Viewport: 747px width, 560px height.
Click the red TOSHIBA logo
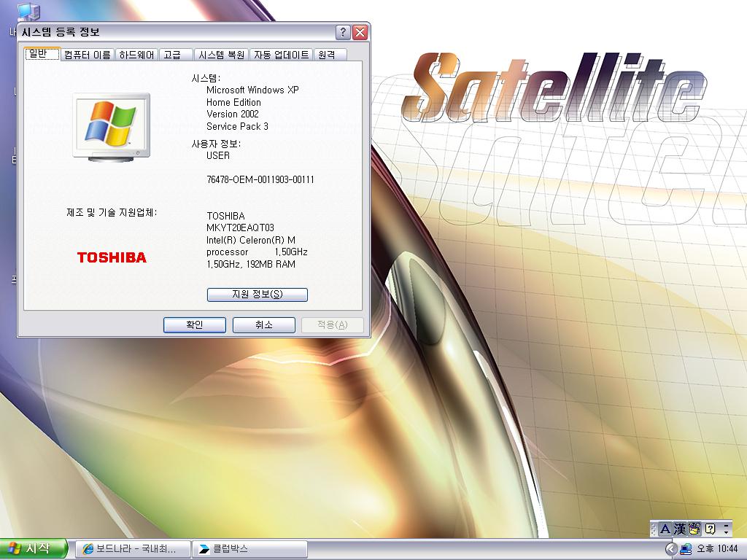tap(112, 257)
